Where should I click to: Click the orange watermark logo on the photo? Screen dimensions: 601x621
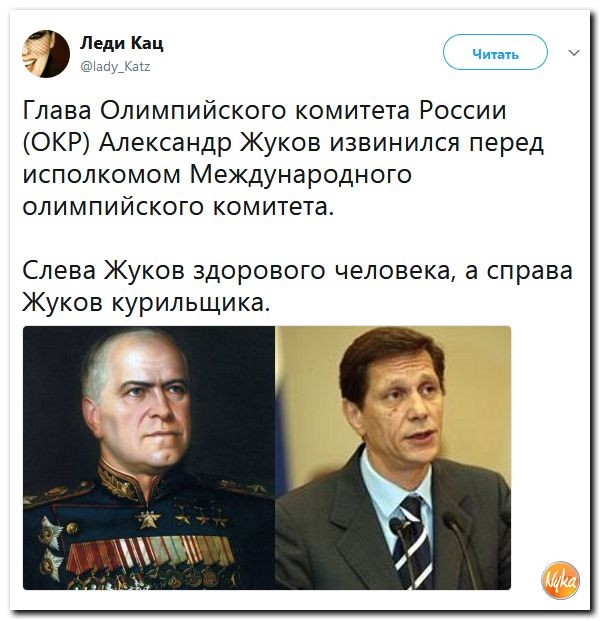[x=560, y=580]
